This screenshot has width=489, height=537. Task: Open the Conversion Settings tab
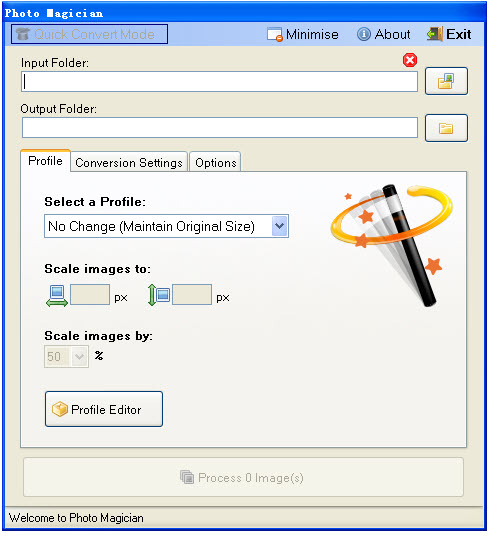tap(129, 162)
